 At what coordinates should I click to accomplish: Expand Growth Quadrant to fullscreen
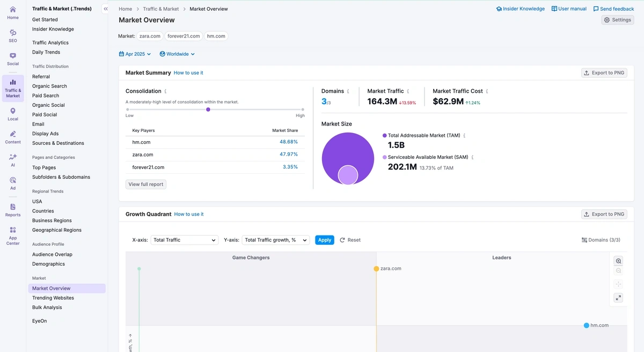pyautogui.click(x=618, y=297)
